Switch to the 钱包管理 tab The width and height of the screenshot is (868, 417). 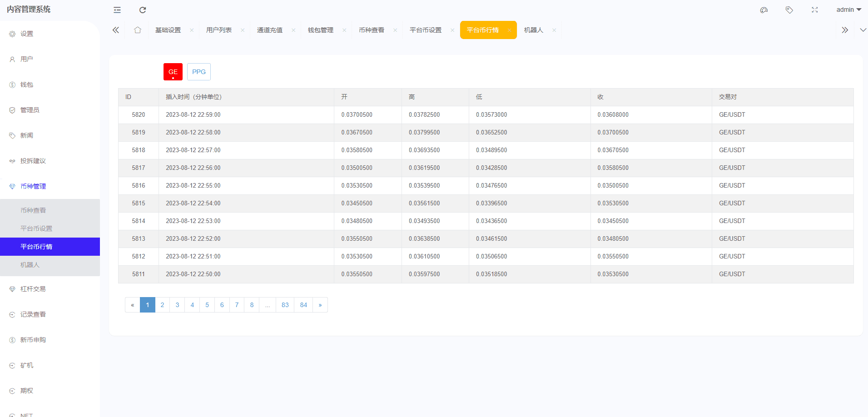click(x=320, y=30)
